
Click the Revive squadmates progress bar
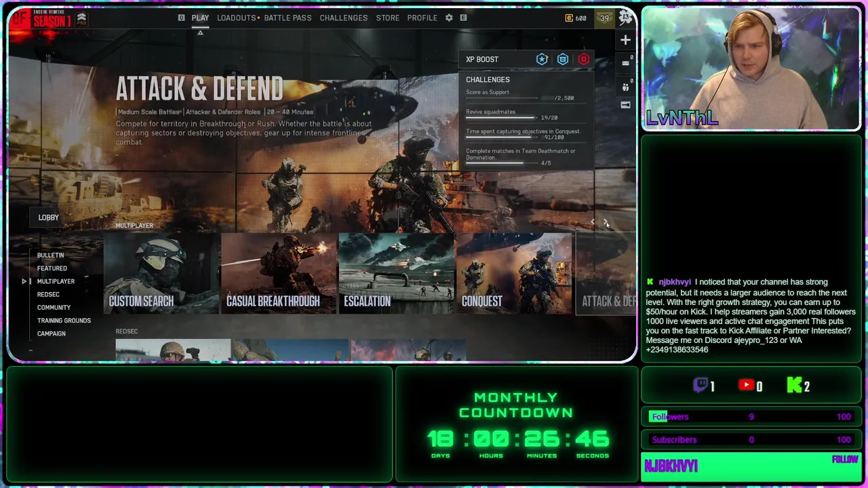502,118
